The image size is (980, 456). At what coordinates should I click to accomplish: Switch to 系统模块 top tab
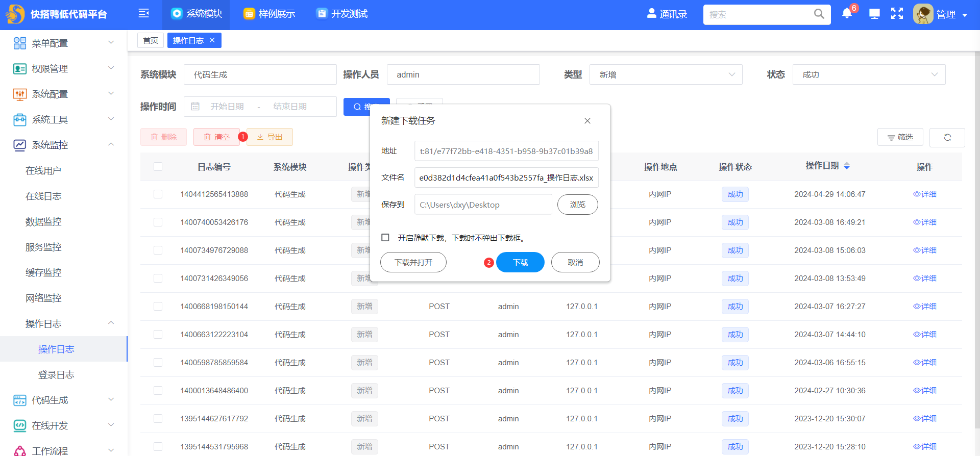point(197,14)
